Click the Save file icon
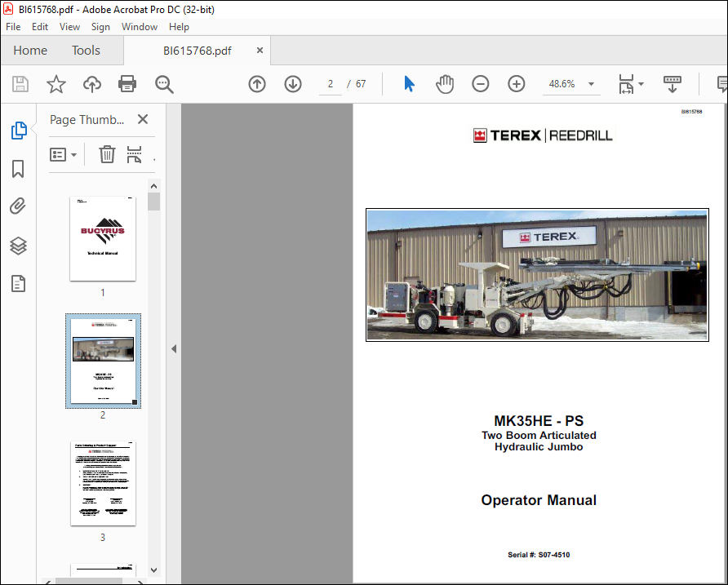 [20, 85]
